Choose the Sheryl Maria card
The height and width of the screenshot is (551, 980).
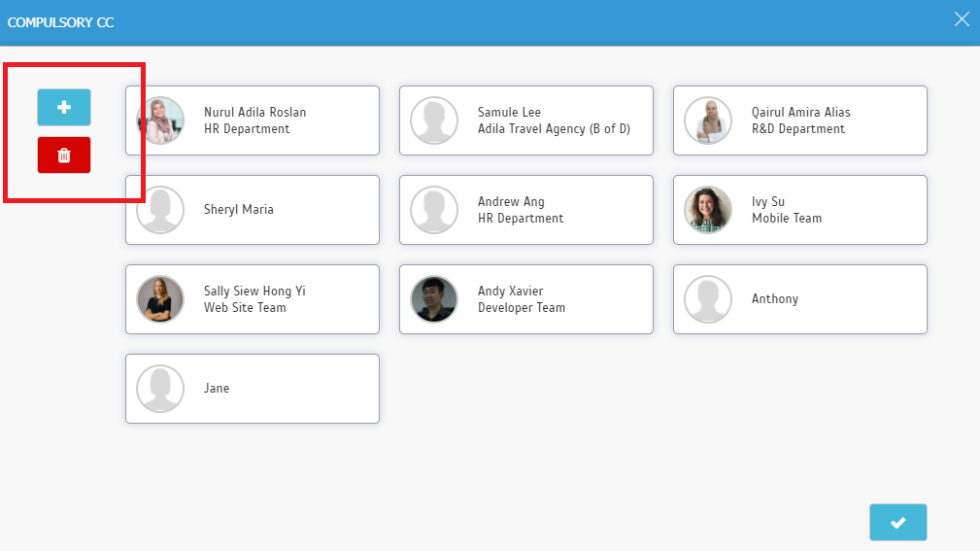(253, 210)
